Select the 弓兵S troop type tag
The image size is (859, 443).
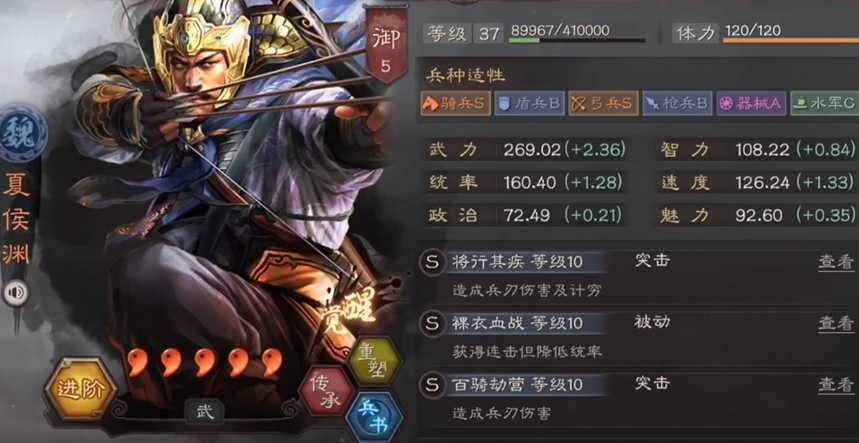tap(603, 103)
